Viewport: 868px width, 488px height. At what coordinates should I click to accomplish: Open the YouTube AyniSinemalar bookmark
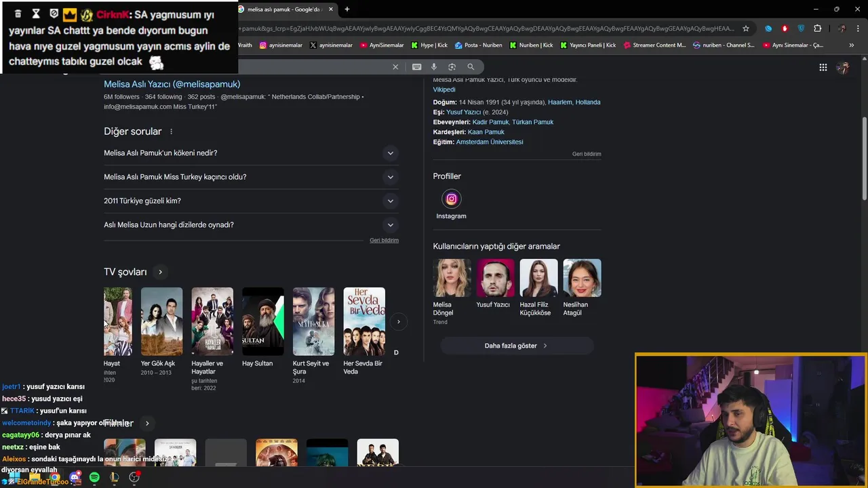click(382, 45)
